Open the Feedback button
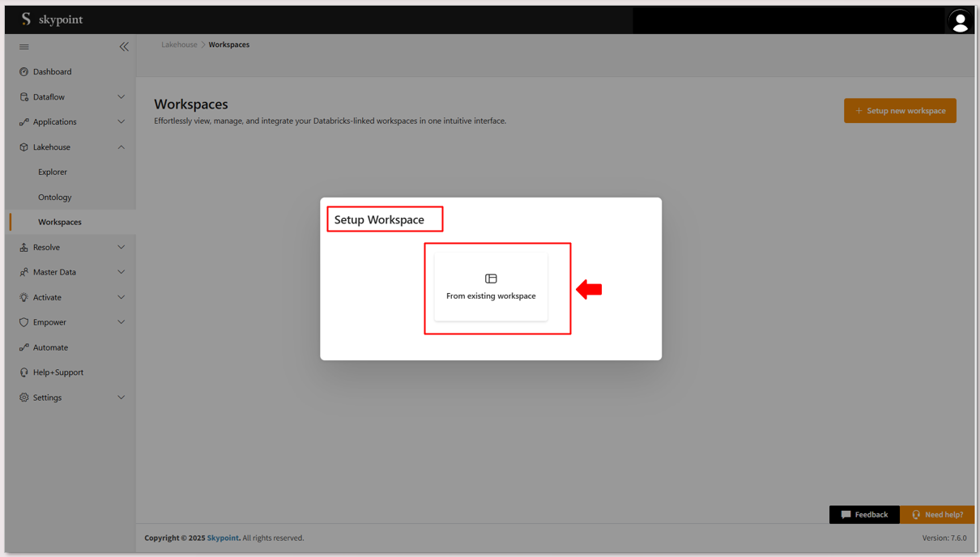Image resolution: width=980 pixels, height=557 pixels. [864, 515]
